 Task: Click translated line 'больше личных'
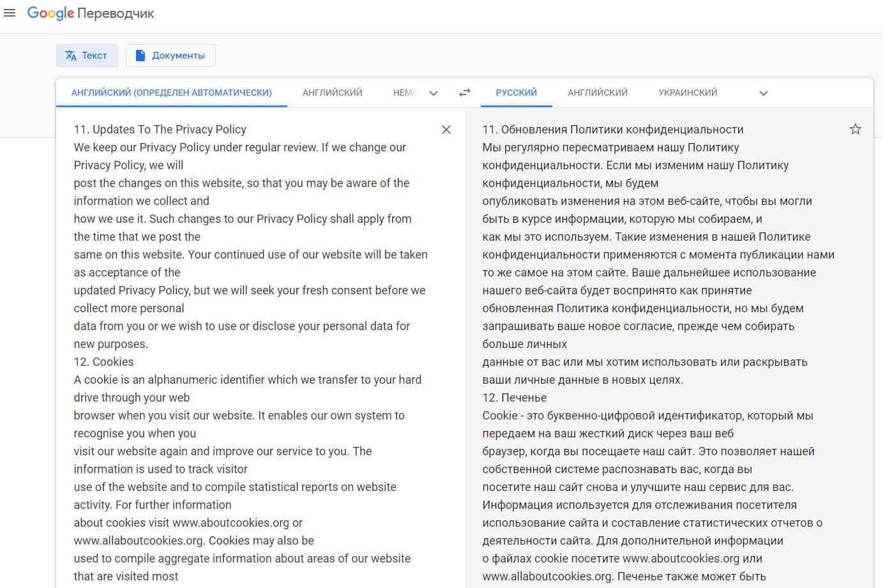click(524, 344)
